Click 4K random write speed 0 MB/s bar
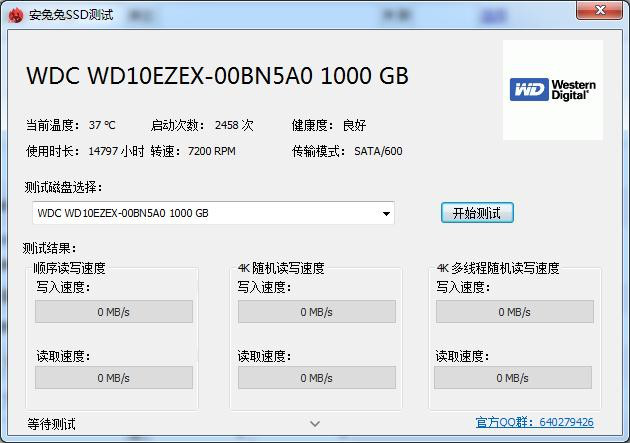 pos(317,312)
